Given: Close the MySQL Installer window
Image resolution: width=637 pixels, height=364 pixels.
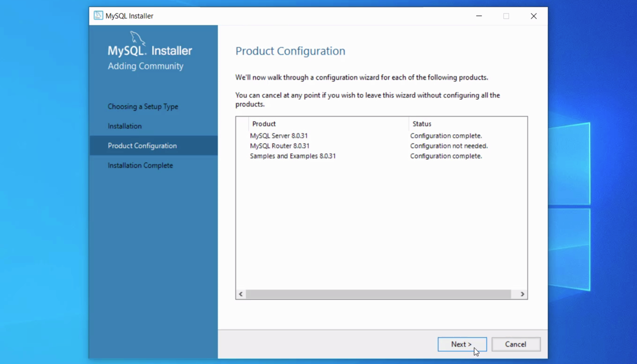Looking at the screenshot, I should (x=533, y=16).
